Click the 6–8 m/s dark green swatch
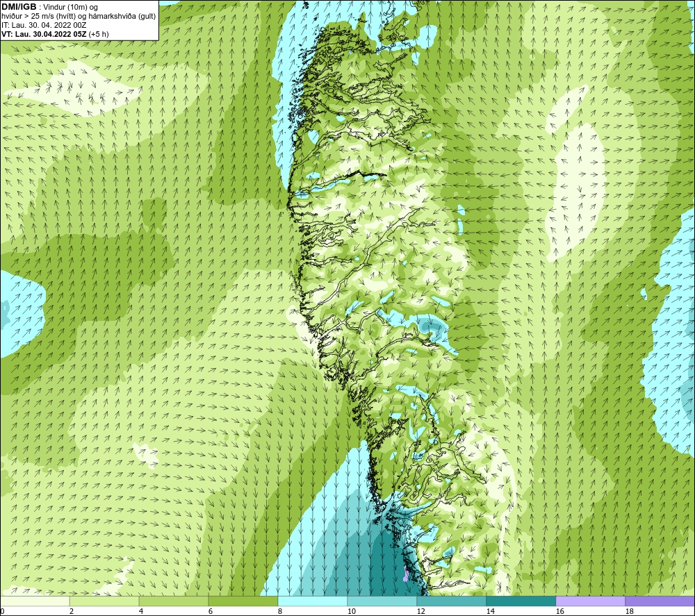 [243, 601]
